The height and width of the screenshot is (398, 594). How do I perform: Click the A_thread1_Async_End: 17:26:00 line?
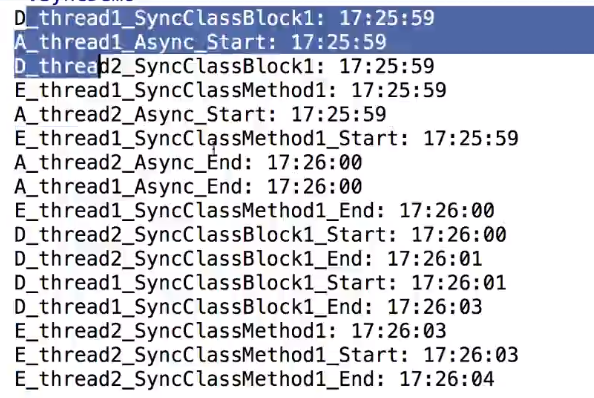click(188, 187)
